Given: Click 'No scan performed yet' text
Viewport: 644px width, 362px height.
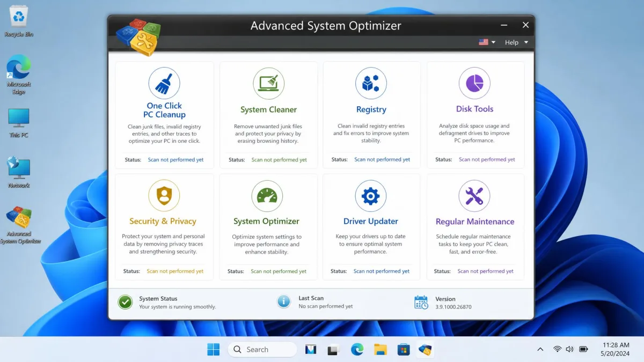Looking at the screenshot, I should pyautogui.click(x=326, y=306).
